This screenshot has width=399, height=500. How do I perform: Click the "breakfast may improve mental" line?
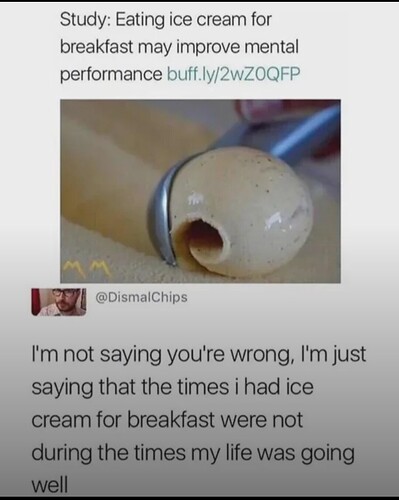coord(179,47)
